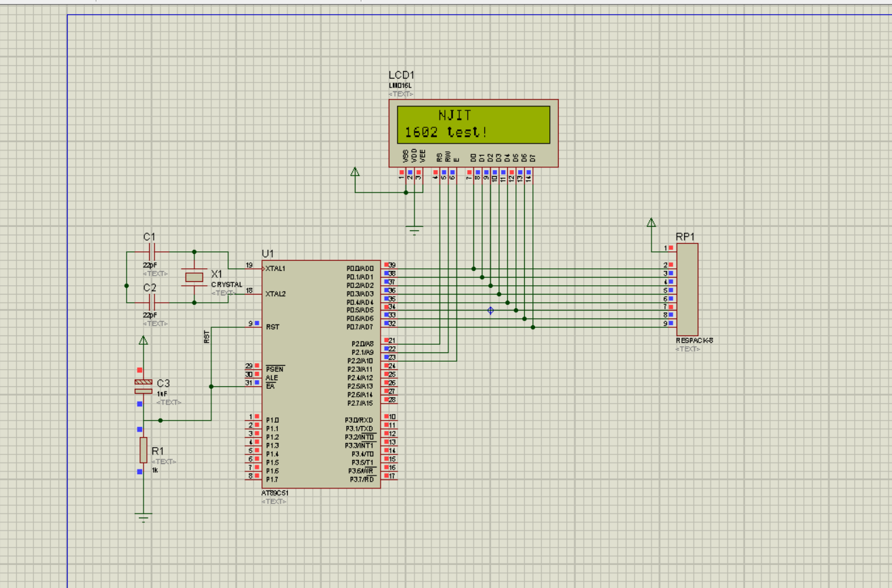This screenshot has height=588, width=892.
Task: Click the "1602 test!" text on the LCD
Action: point(446,132)
